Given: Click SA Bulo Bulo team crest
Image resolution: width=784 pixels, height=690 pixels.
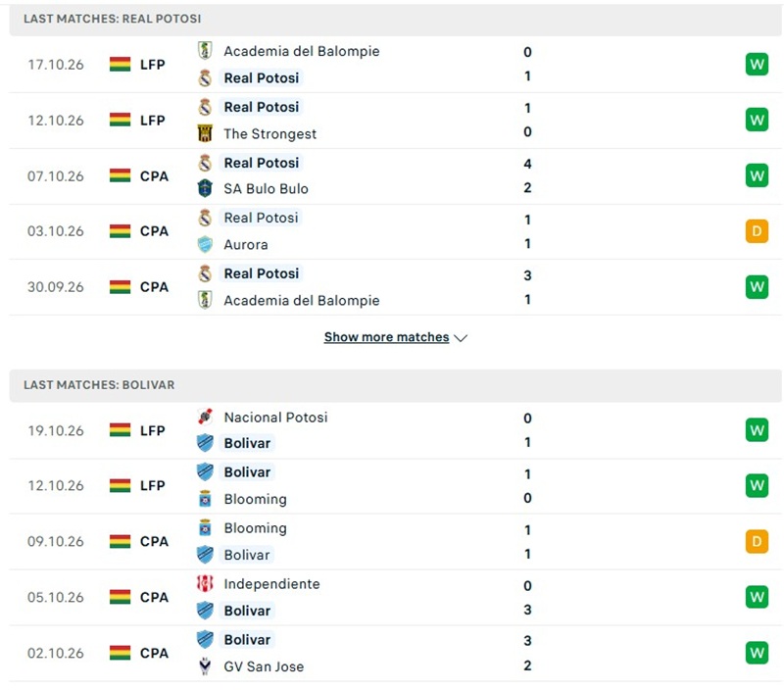Looking at the screenshot, I should [x=205, y=188].
